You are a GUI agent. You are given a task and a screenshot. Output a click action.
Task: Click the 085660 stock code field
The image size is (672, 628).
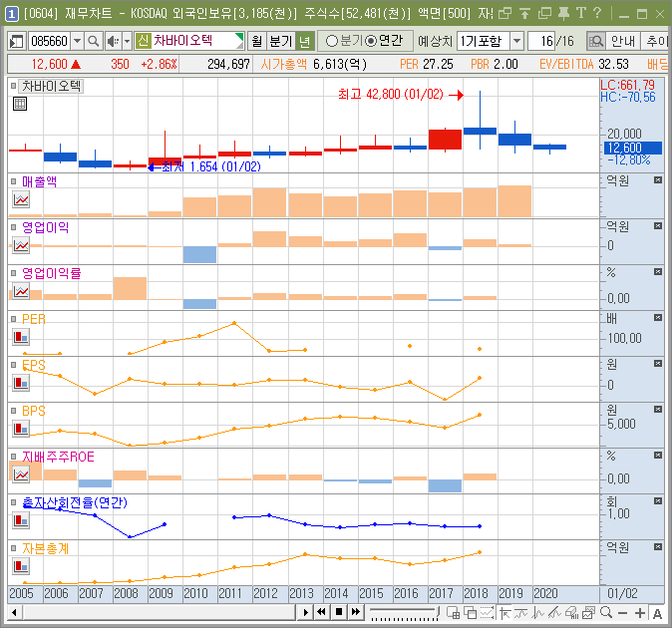tap(49, 42)
